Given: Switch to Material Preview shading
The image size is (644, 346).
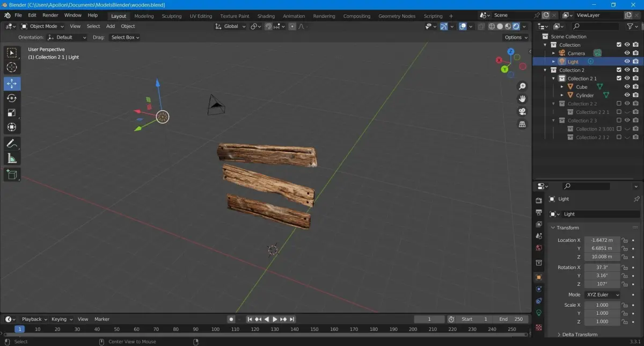Looking at the screenshot, I should click(508, 26).
